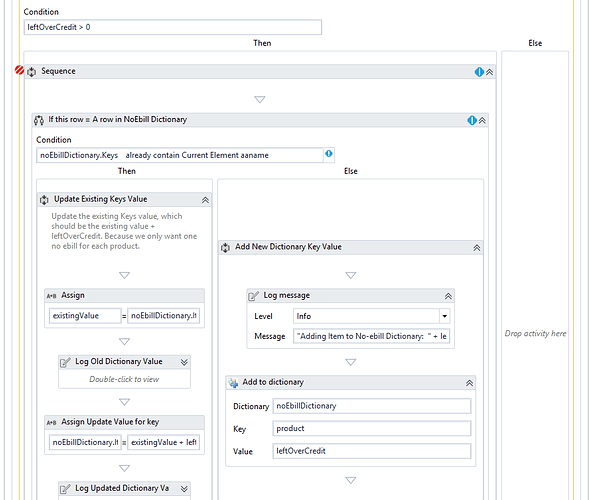
Task: Click the Message field in Log message
Action: coord(371,336)
